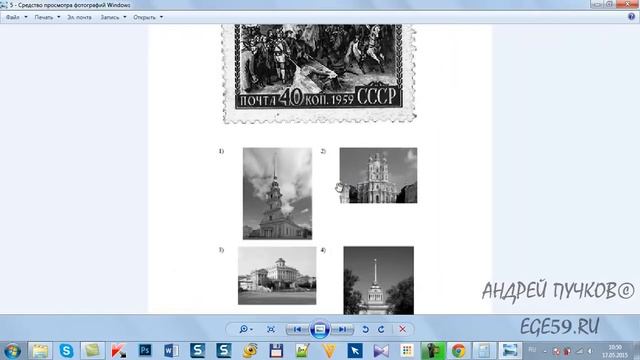Open the zoom magnifier control
The width and height of the screenshot is (640, 360).
pyautogui.click(x=244, y=329)
